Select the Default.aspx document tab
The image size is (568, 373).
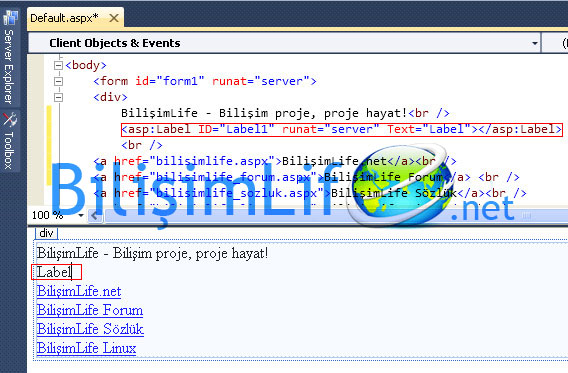[64, 18]
